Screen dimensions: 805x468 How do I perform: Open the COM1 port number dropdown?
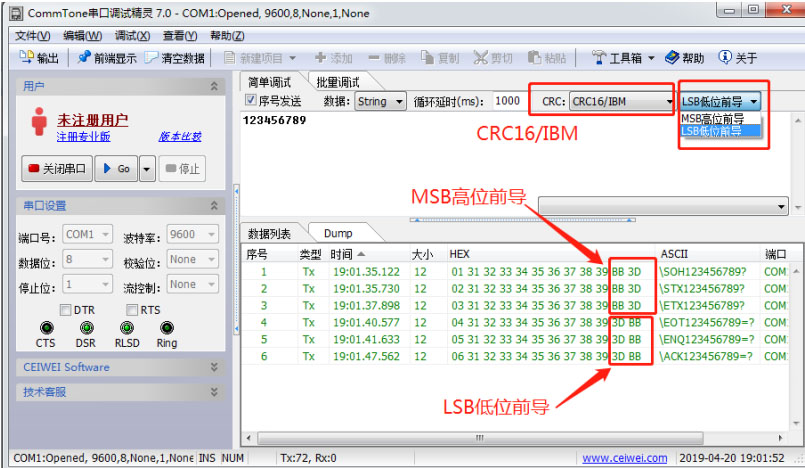[x=87, y=235]
